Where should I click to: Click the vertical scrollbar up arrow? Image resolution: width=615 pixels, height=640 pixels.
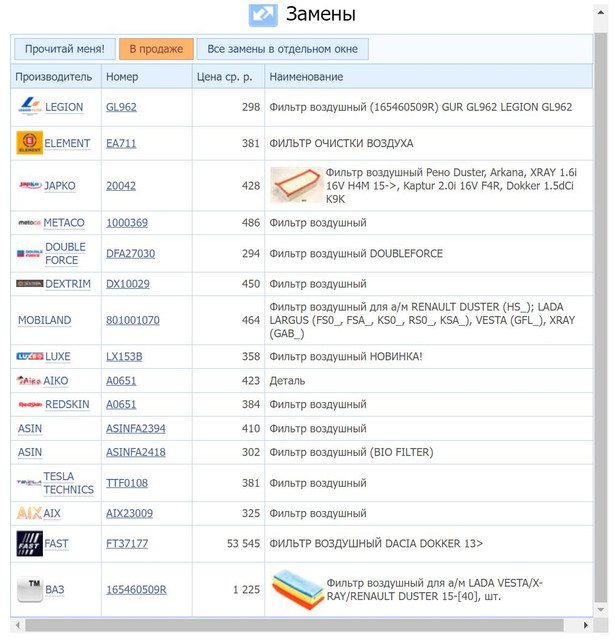click(x=601, y=13)
